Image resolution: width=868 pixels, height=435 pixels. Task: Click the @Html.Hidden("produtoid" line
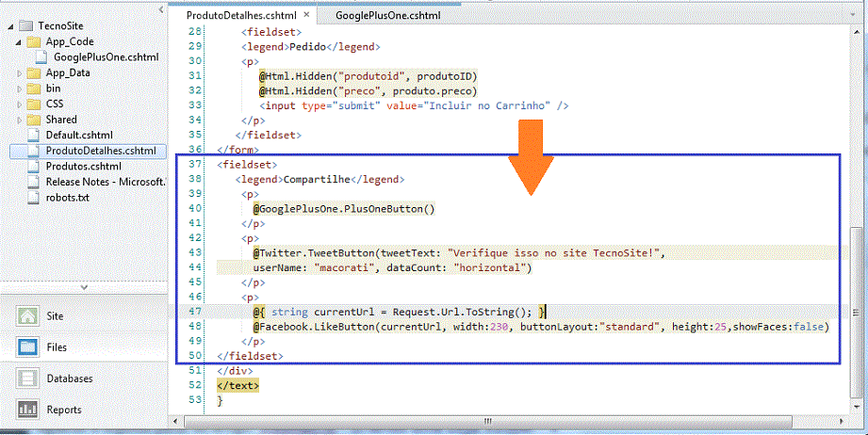point(368,75)
